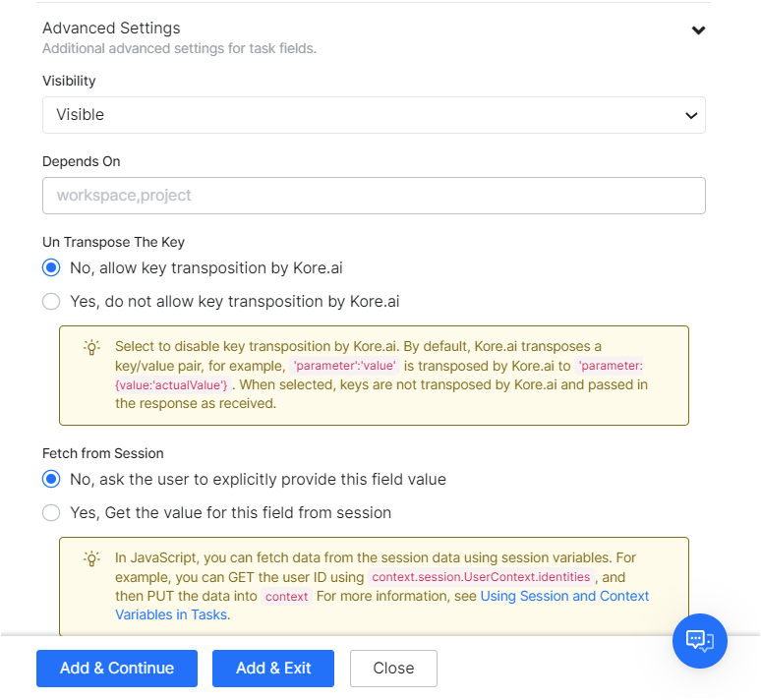
Task: Collapse the Advanced Settings section chevron
Action: 698,30
